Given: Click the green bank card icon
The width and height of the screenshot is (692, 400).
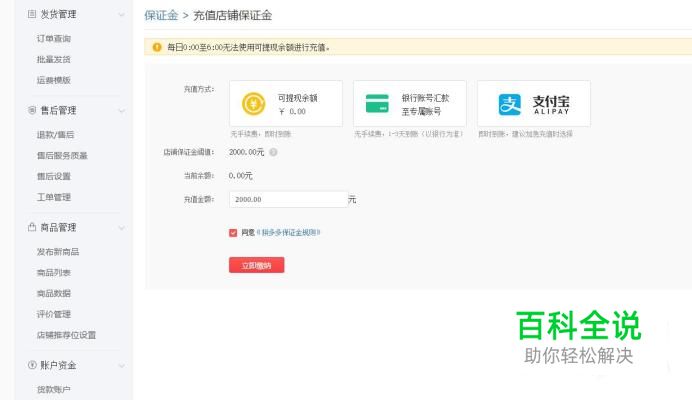Looking at the screenshot, I should tap(377, 104).
